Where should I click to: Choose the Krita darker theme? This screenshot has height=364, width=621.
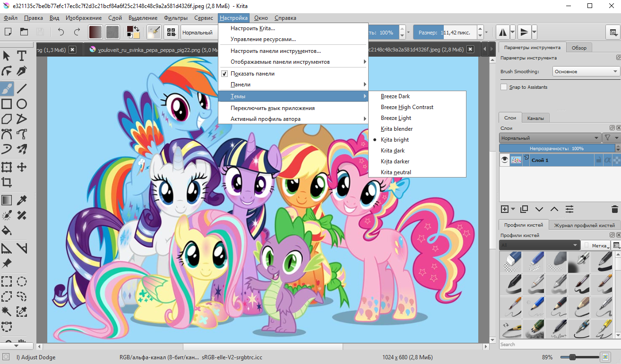[395, 161]
